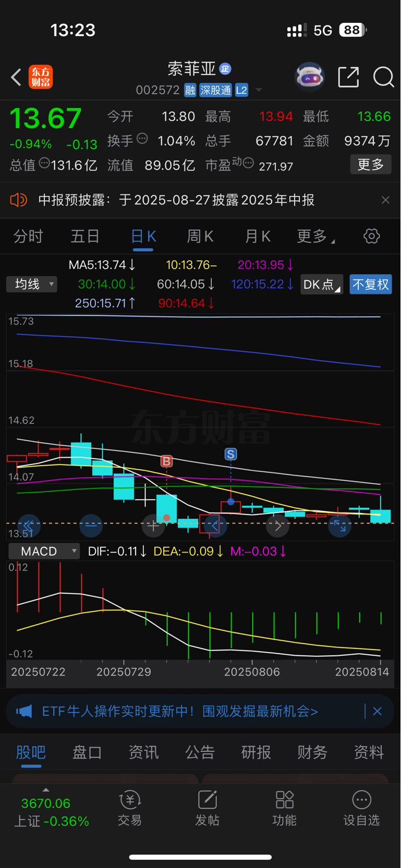
Task: Zoom out chart with minus button
Action: [x=91, y=526]
